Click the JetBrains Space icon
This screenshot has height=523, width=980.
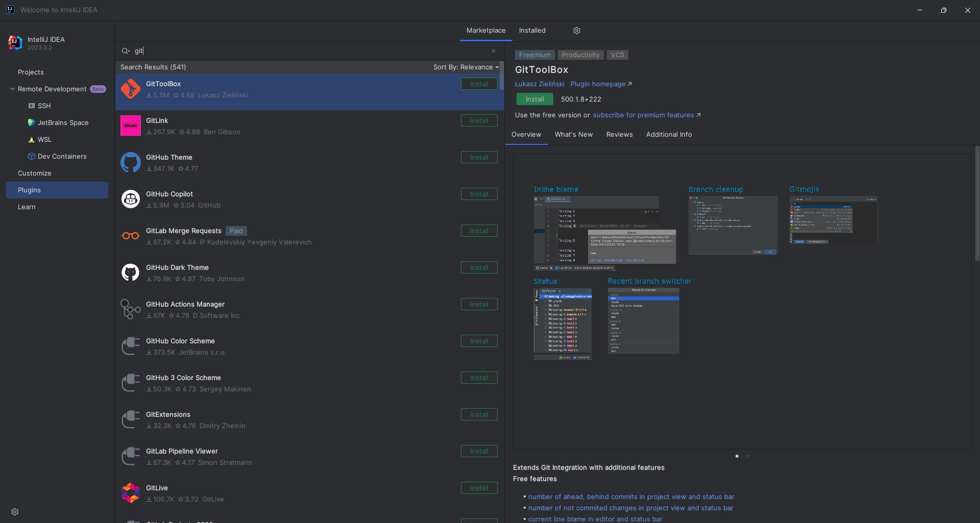[x=32, y=122]
